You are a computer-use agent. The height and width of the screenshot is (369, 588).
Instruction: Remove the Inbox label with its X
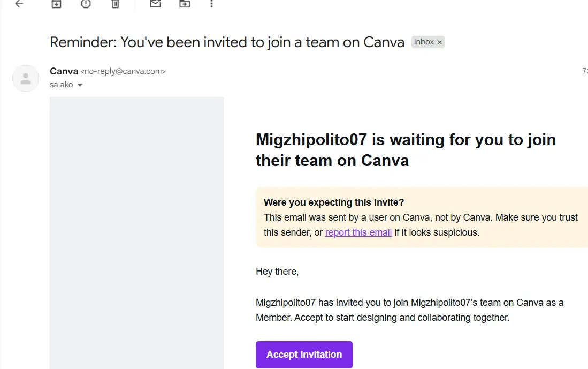click(439, 42)
